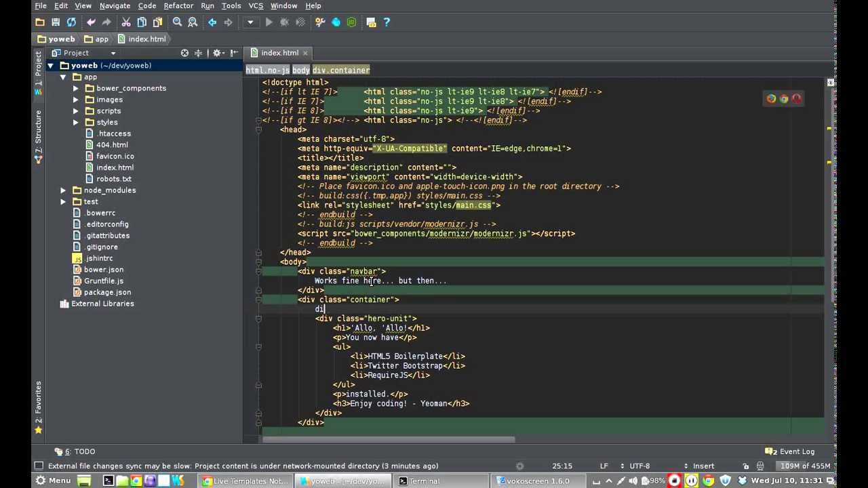Open the Structure side tool window
Image resolution: width=868 pixels, height=488 pixels.
[x=38, y=137]
